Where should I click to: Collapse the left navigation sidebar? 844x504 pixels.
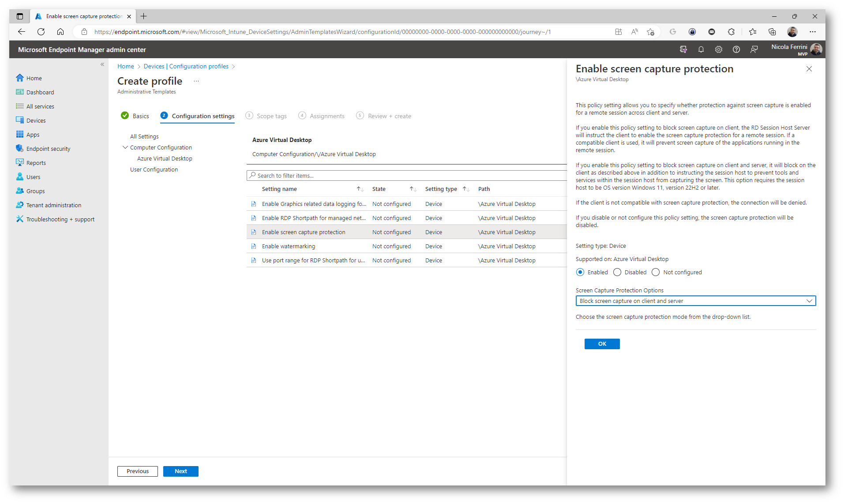(102, 64)
